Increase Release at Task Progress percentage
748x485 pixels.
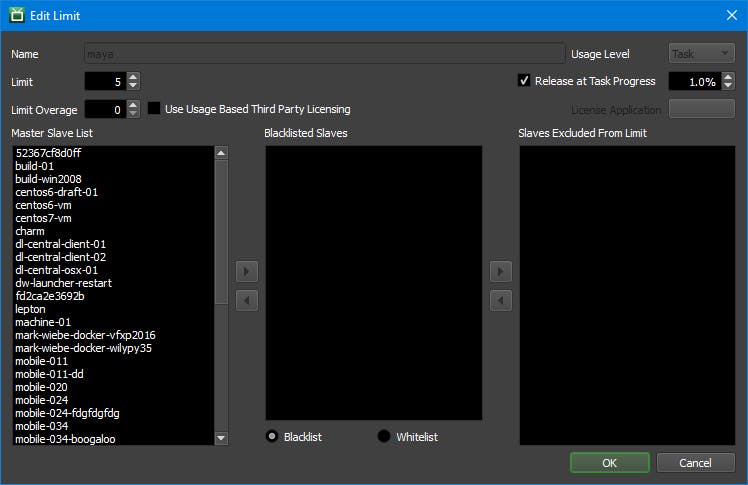point(727,77)
